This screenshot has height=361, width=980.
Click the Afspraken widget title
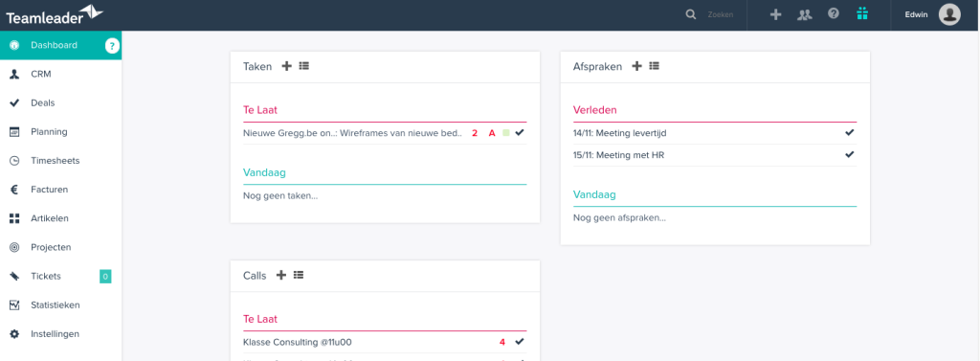tap(597, 66)
